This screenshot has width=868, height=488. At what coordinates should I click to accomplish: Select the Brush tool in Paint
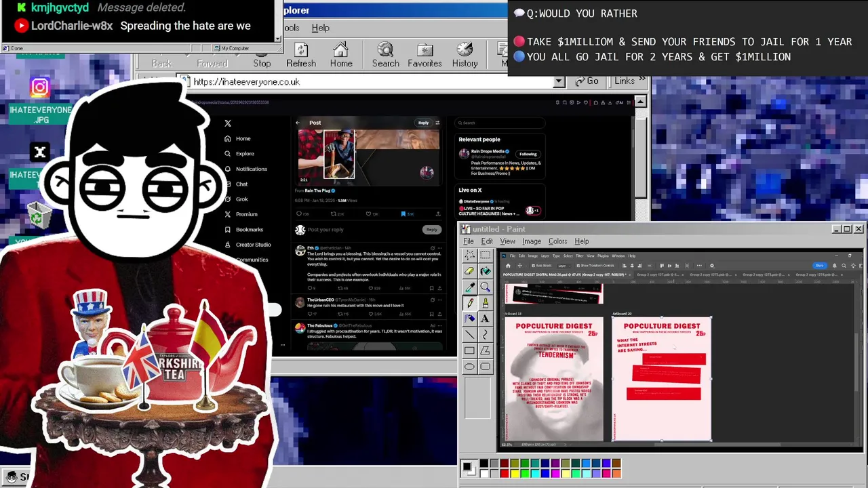[x=485, y=303]
